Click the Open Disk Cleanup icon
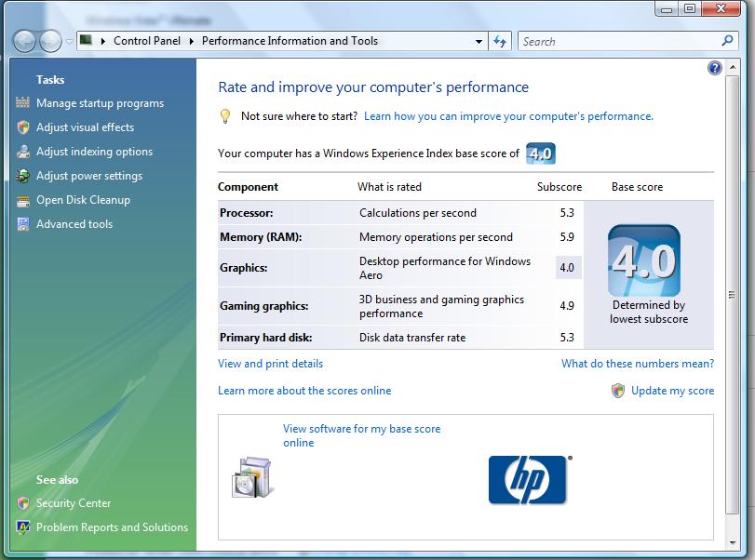This screenshot has height=560, width=755. [22, 201]
